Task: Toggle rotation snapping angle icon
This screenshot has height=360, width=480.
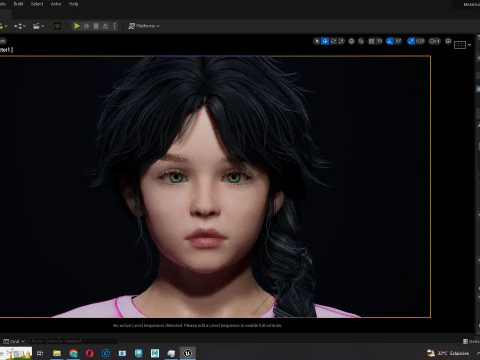Action: [390, 41]
